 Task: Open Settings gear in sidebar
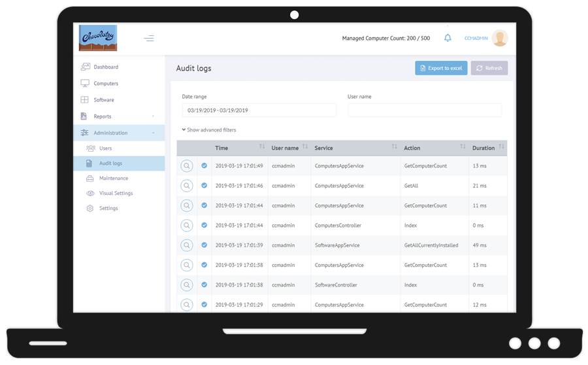click(x=91, y=208)
